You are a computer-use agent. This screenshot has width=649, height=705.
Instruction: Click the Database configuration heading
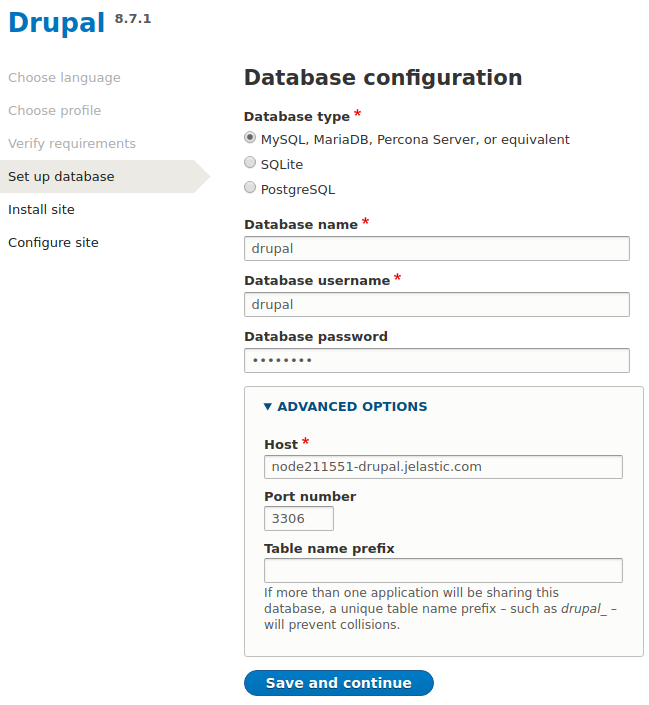[x=383, y=78]
